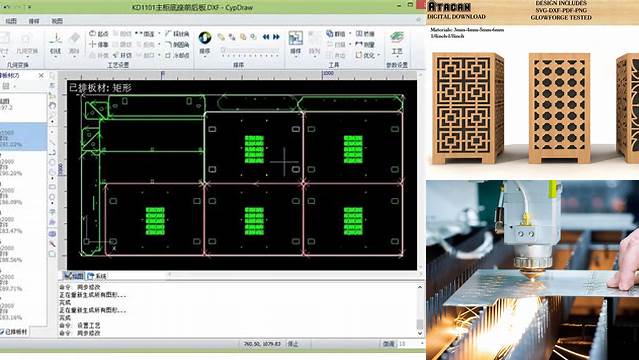Select the highlighted sheet entry in left list
Viewport: 639px width, 360px height.
point(23,137)
